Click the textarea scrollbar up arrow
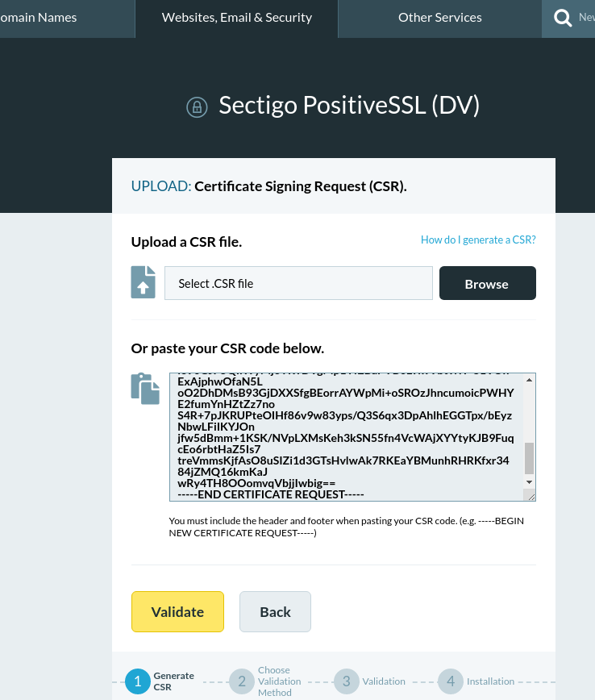Viewport: 595px width, 700px height. (529, 380)
